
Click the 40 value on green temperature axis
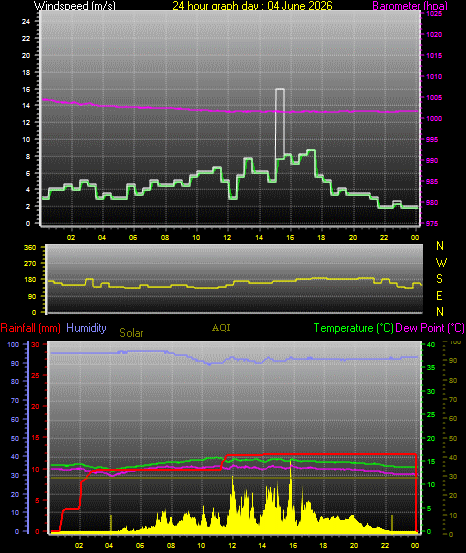click(431, 344)
